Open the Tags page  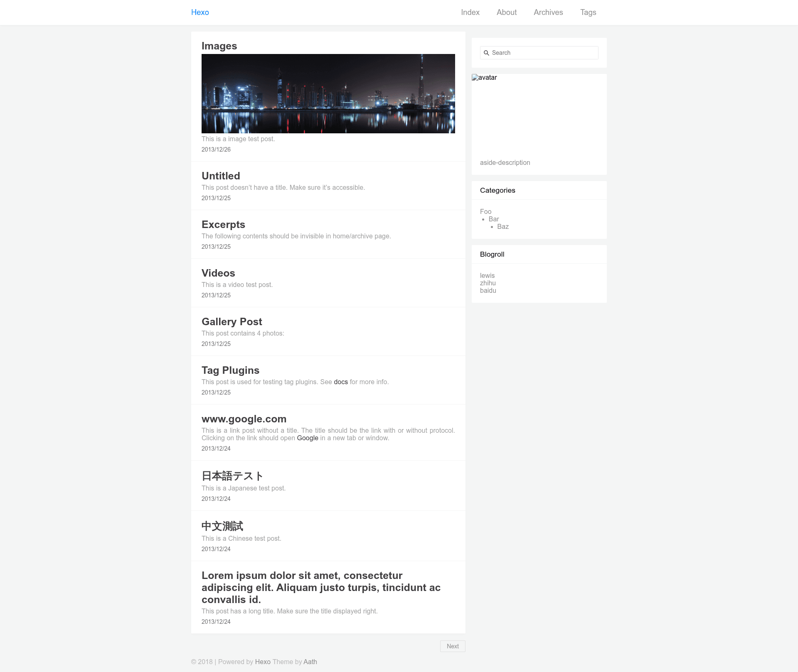pyautogui.click(x=588, y=12)
